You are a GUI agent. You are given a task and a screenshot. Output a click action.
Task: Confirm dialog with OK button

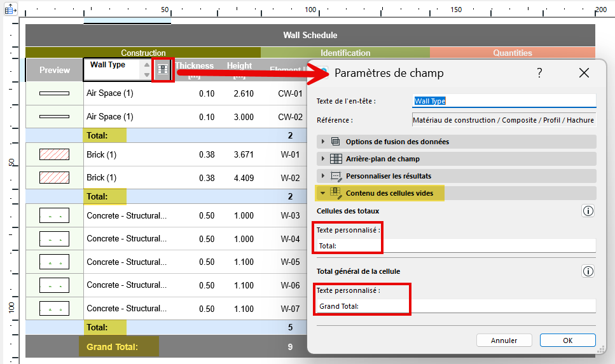(567, 340)
